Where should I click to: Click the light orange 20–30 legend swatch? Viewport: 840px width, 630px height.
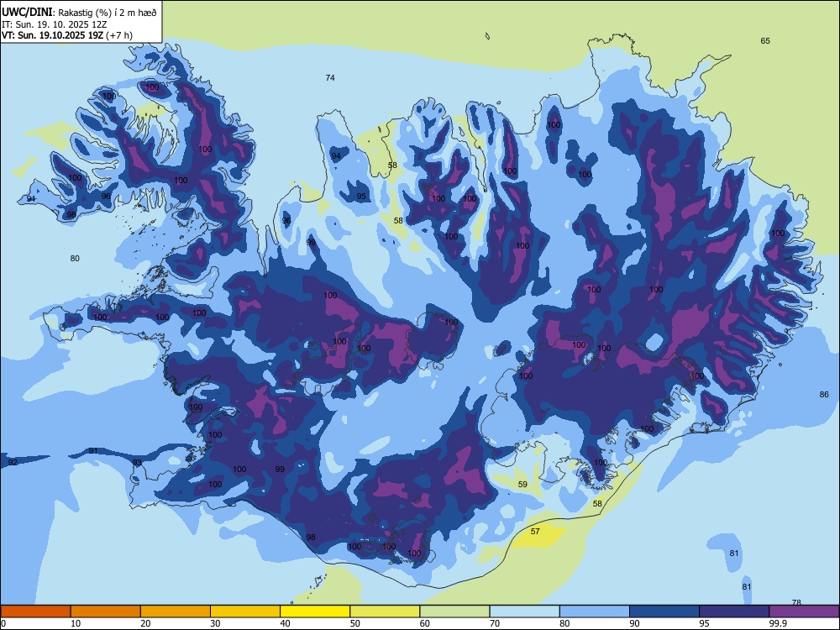[176, 612]
